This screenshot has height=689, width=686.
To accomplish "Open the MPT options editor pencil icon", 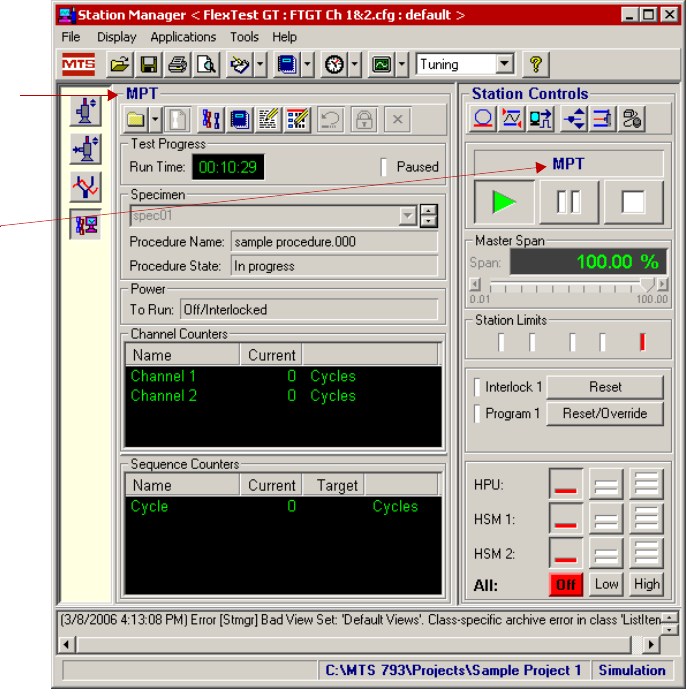I will (x=268, y=120).
